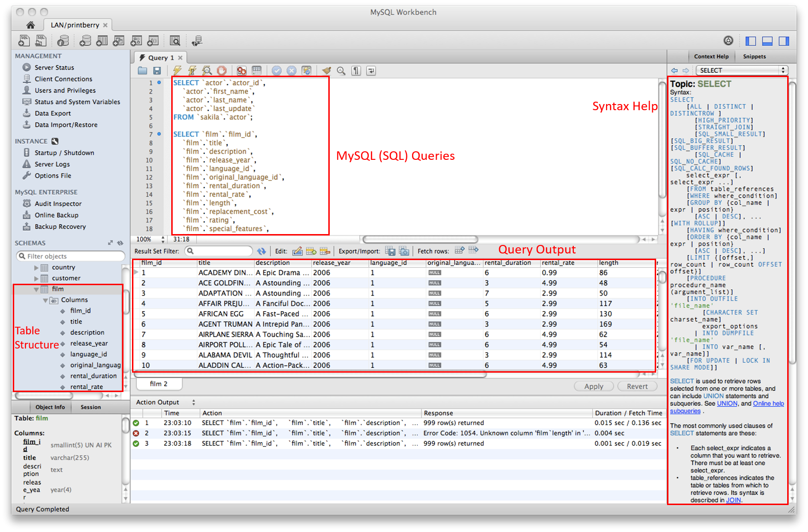Open the search table data icon
The height and width of the screenshot is (532, 808).
point(175,41)
